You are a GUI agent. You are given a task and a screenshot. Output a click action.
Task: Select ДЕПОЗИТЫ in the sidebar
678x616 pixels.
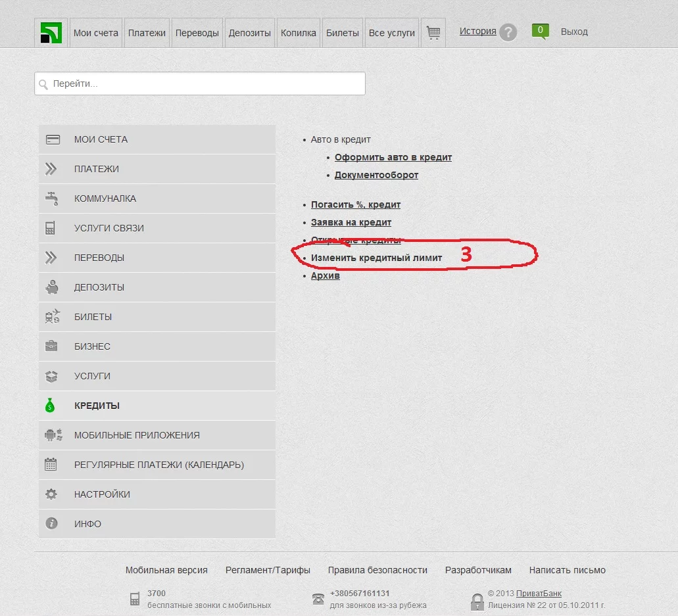[157, 287]
